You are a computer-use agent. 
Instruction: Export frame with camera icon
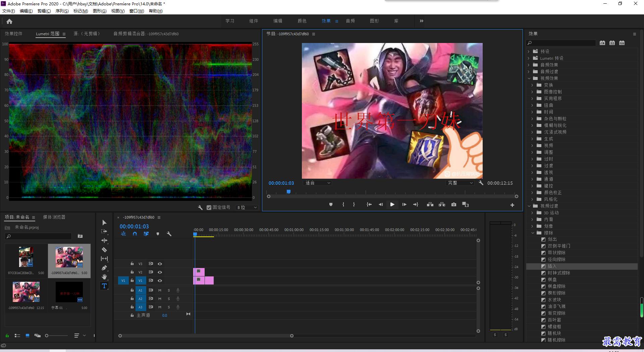[x=453, y=205]
